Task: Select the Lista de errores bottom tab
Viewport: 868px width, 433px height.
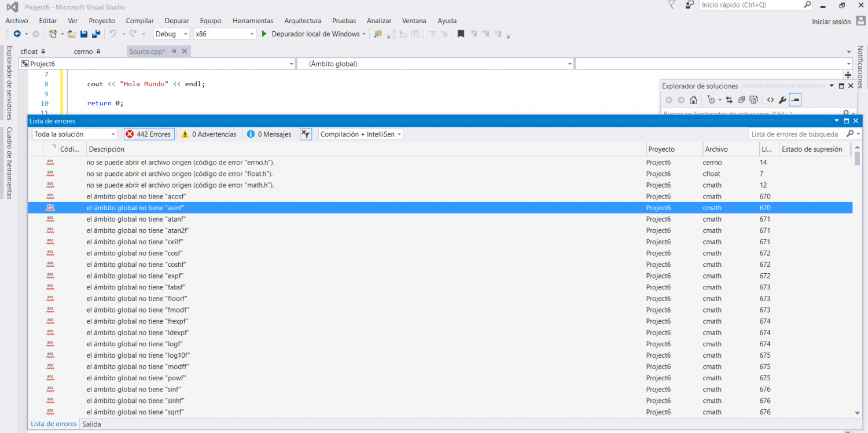Action: 54,424
